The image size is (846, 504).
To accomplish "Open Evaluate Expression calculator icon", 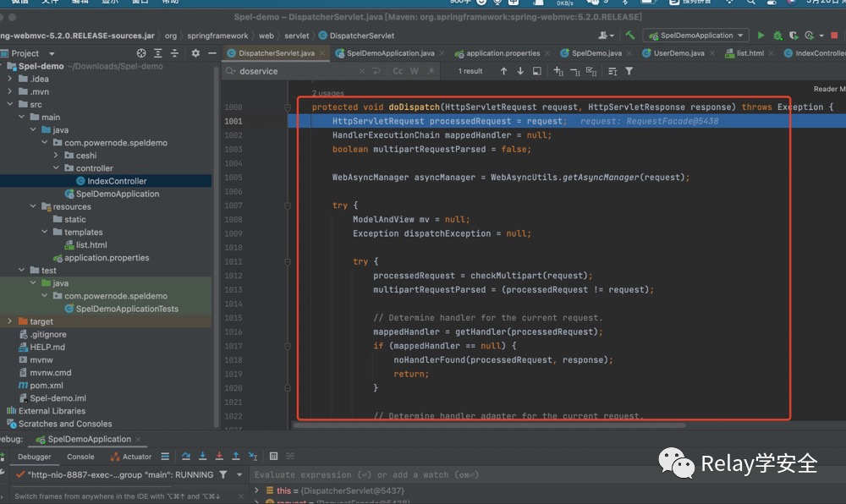I will click(273, 457).
